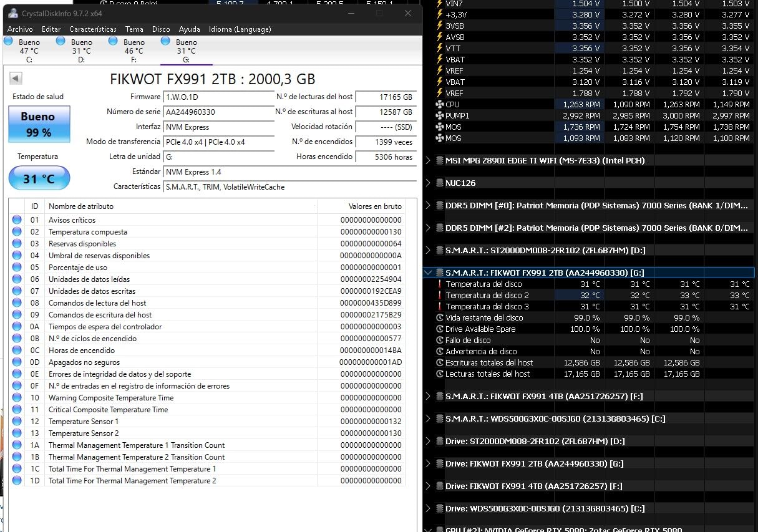Click the 31 °C temperature button

(39, 179)
